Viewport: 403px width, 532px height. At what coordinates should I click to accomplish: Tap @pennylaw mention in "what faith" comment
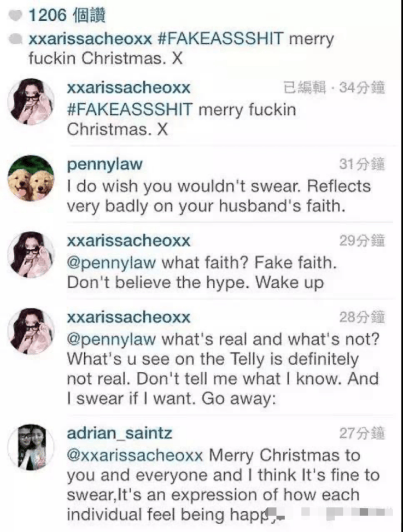coord(111,263)
